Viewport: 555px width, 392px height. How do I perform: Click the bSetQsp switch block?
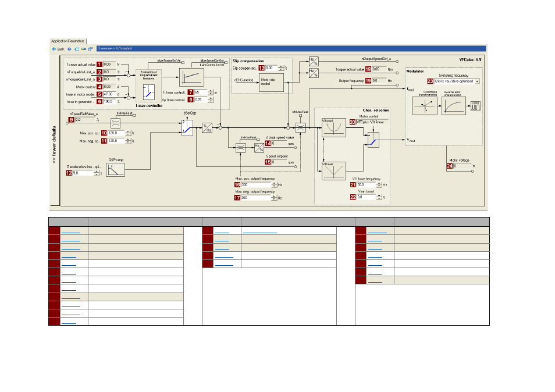tap(187, 128)
